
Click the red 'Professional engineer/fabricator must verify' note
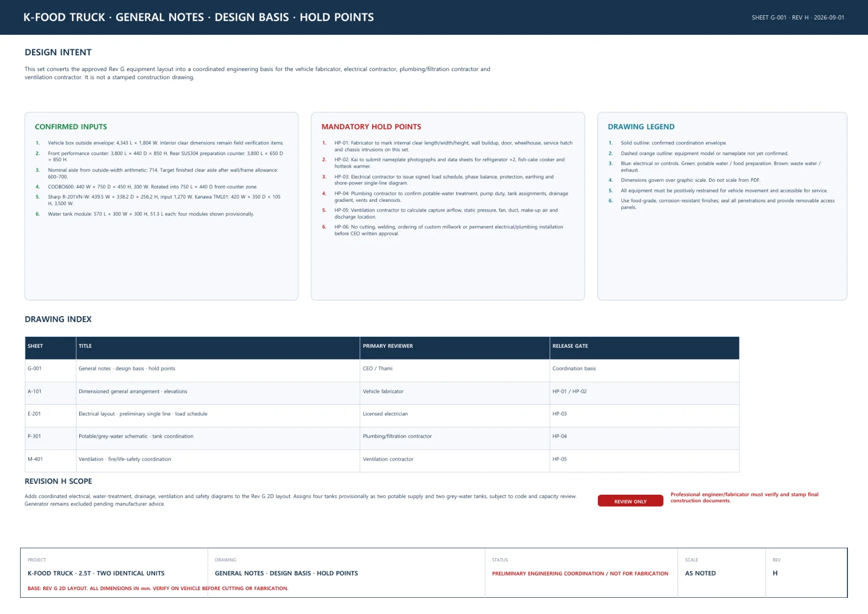[x=744, y=498]
